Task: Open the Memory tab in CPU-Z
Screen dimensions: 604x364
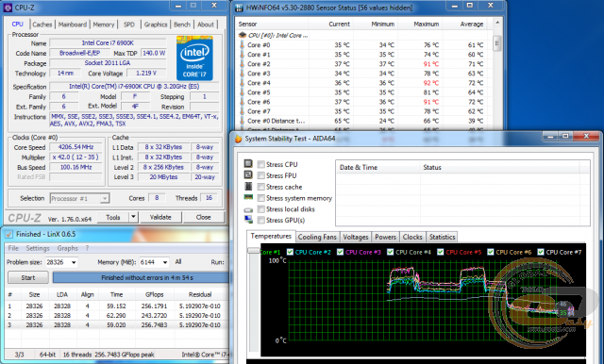Action: pyautogui.click(x=104, y=25)
